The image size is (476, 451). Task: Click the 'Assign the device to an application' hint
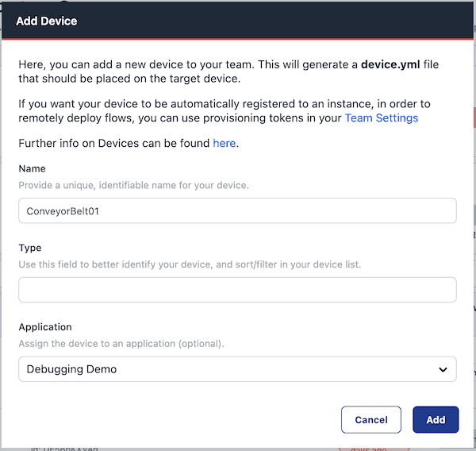(121, 343)
